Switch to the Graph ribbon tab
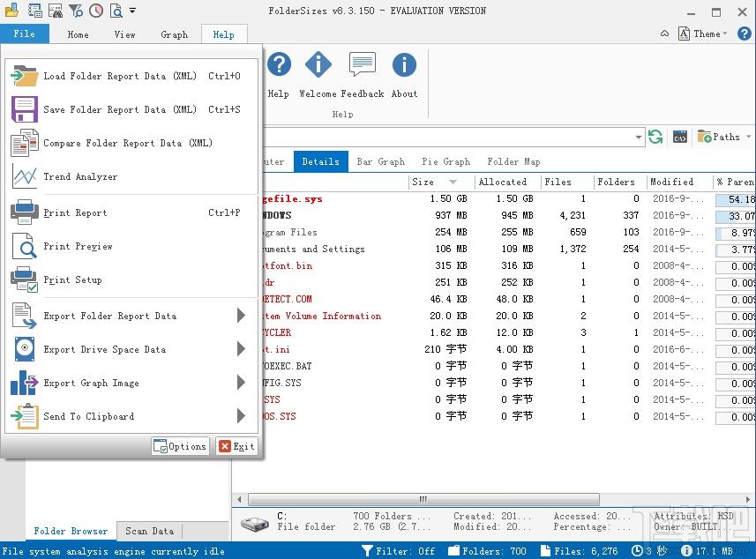Viewport: 756px width, 559px height. (x=174, y=34)
